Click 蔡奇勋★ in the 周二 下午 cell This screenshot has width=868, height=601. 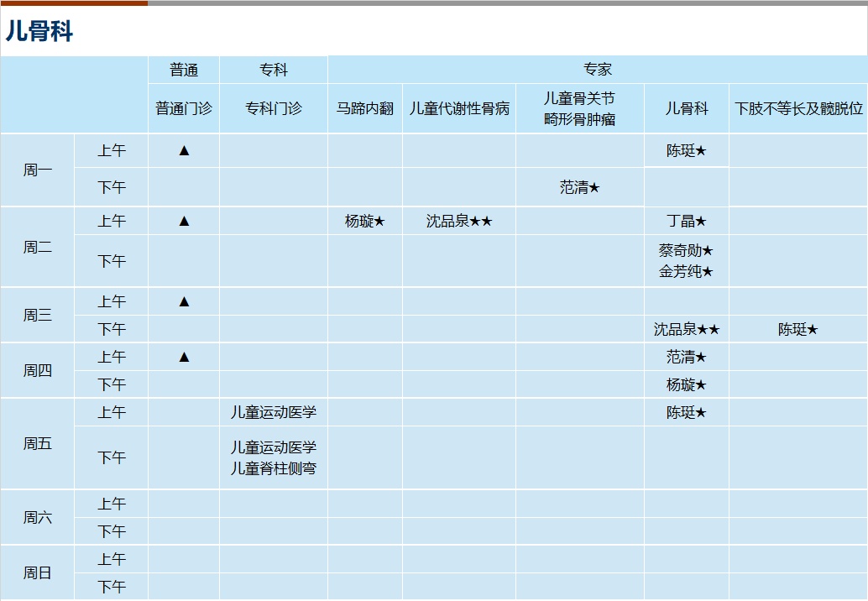(x=686, y=251)
